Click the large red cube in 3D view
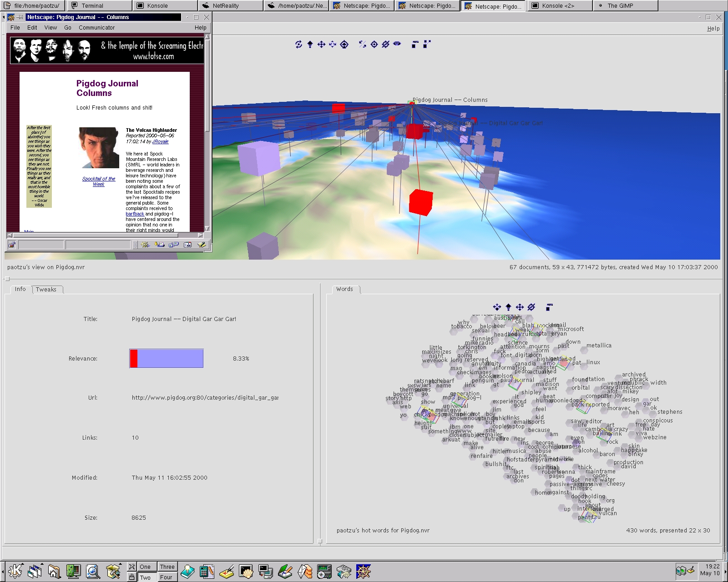This screenshot has height=582, width=728. point(420,202)
